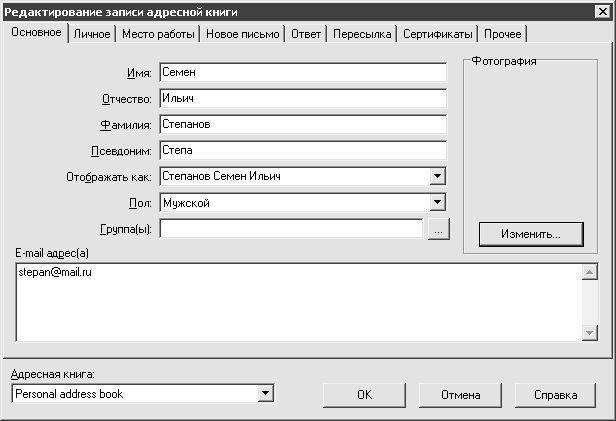This screenshot has height=421, width=616.
Task: Click the ellipsis button next to Группа(ы)
Action: (438, 229)
